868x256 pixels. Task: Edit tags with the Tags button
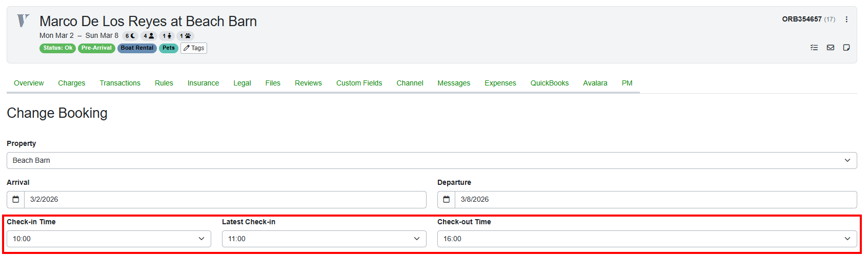[194, 48]
